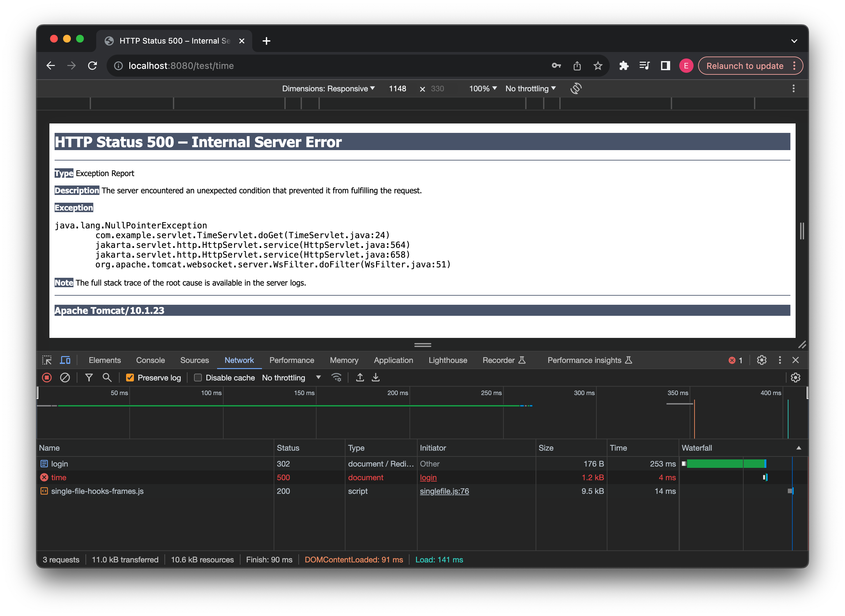The width and height of the screenshot is (845, 616).
Task: Export network log as HAR file
Action: (375, 377)
